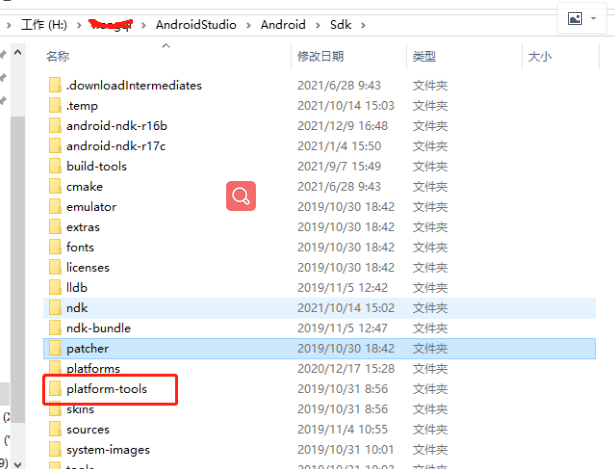Click date 2019/11/4 10:55

point(342,429)
